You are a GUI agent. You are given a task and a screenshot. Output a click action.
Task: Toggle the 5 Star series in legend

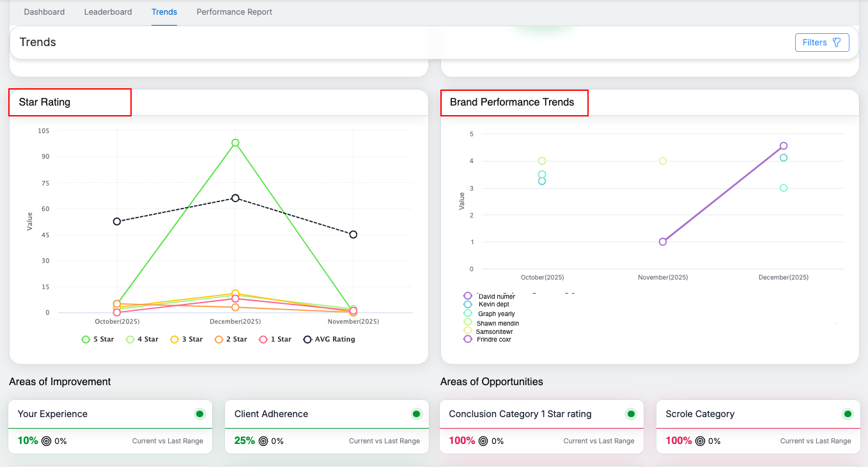click(x=98, y=339)
